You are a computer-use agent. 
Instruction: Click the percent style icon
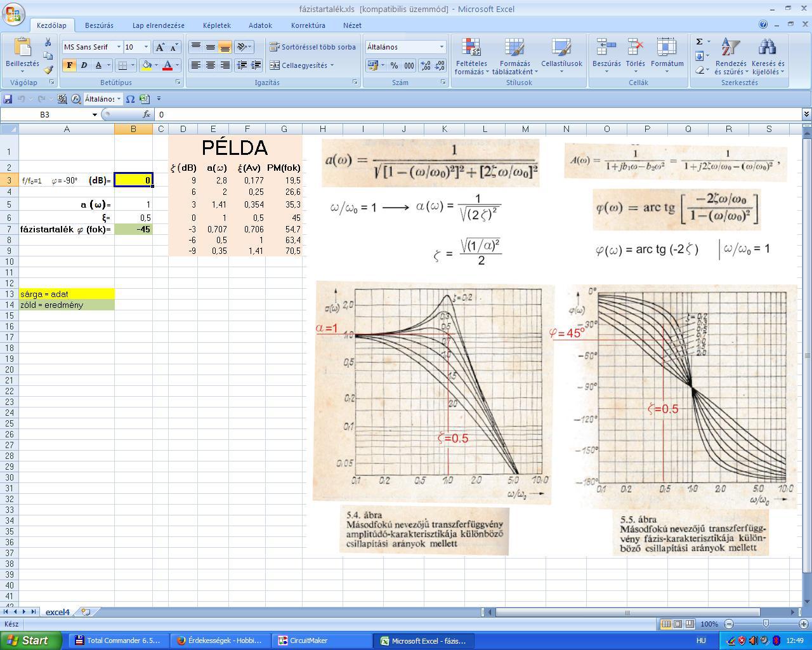point(394,65)
